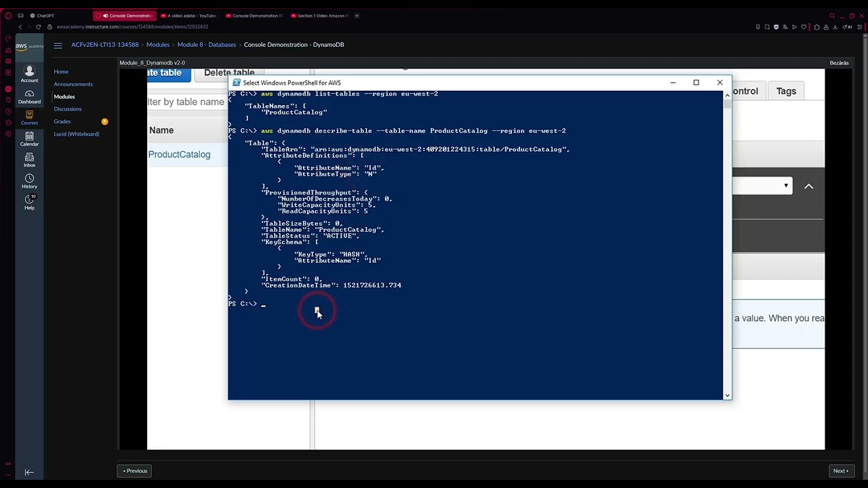Open Discussions in course navigation

68,108
